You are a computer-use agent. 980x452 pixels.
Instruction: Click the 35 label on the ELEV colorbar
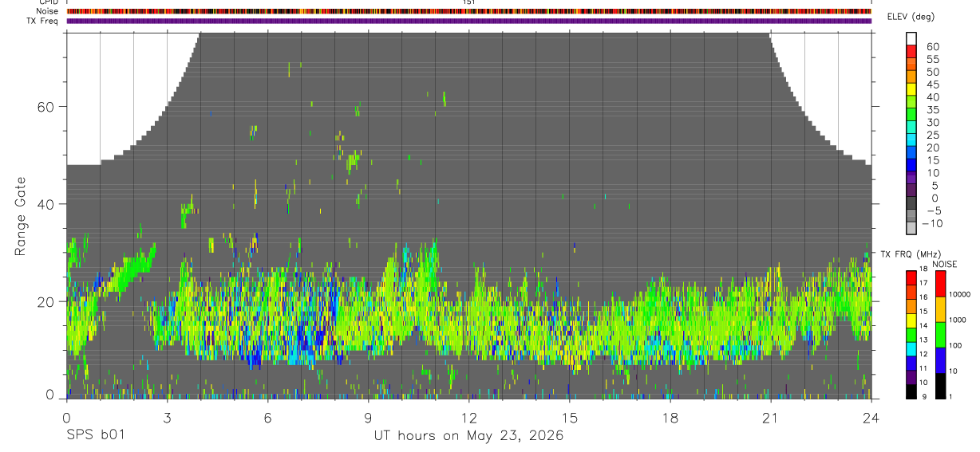[931, 110]
